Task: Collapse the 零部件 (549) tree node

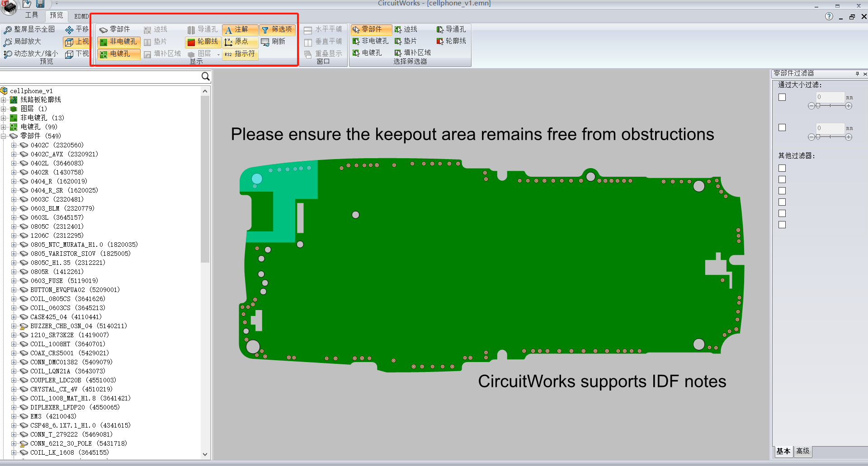Action: click(x=4, y=136)
